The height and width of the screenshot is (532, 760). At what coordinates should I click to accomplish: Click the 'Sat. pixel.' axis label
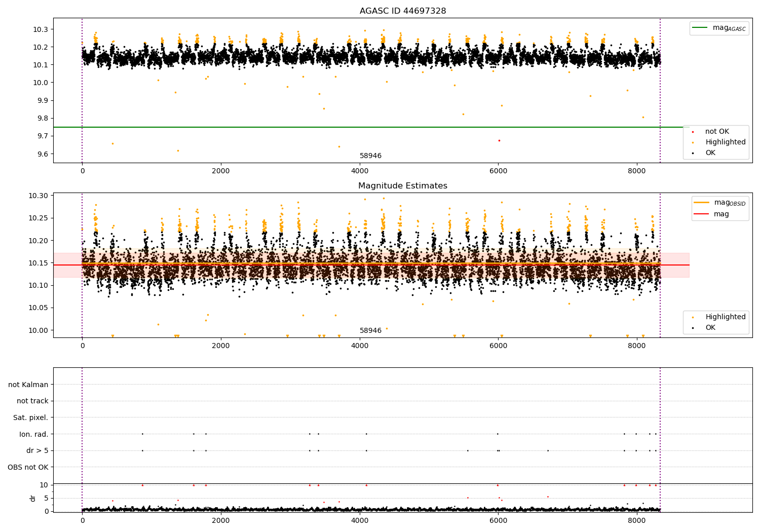coord(30,417)
